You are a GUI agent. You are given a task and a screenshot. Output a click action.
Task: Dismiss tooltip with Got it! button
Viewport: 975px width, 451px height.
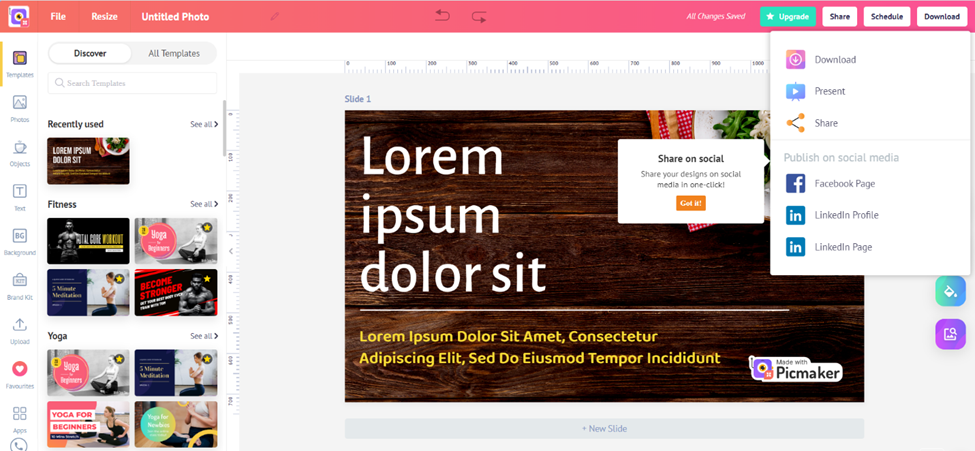pos(691,203)
